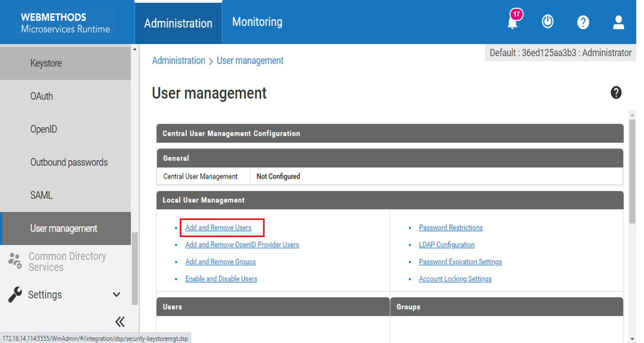The width and height of the screenshot is (644, 343).
Task: Click the power/shutdown icon in header
Action: tap(548, 22)
